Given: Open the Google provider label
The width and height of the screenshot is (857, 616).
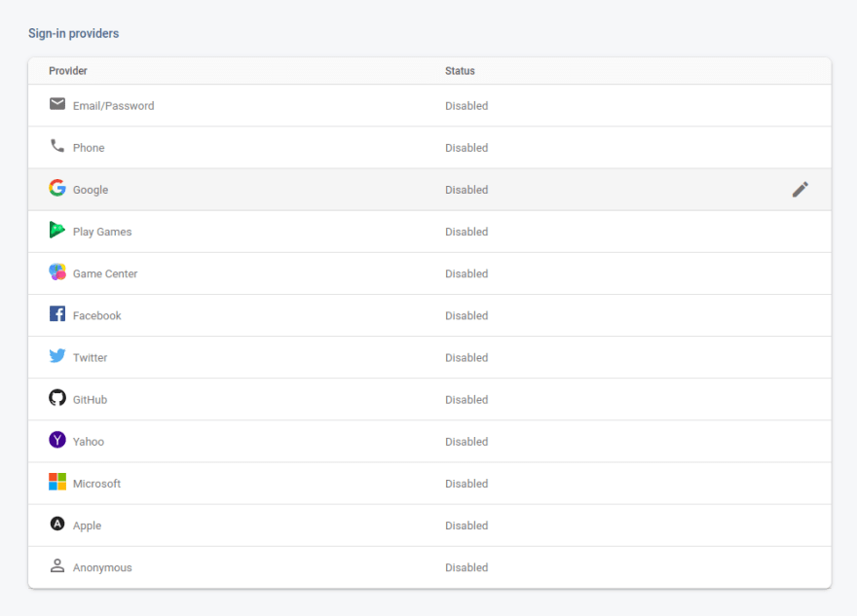Looking at the screenshot, I should tap(91, 190).
